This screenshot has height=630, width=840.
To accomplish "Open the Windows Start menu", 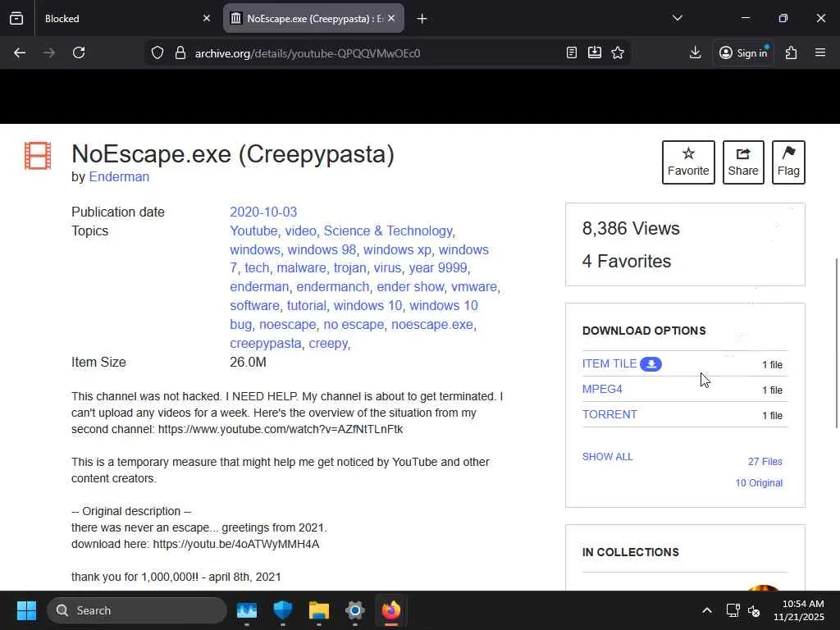I will (x=26, y=610).
